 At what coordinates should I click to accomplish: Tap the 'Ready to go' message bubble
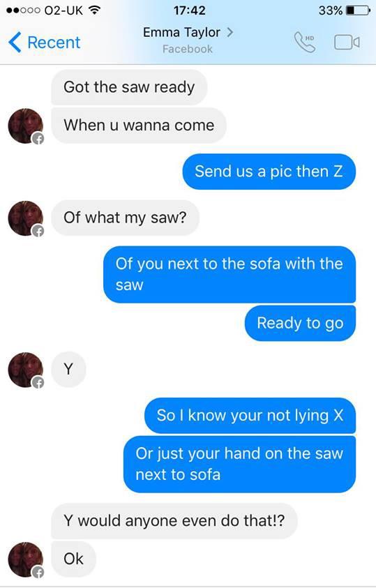[300, 323]
